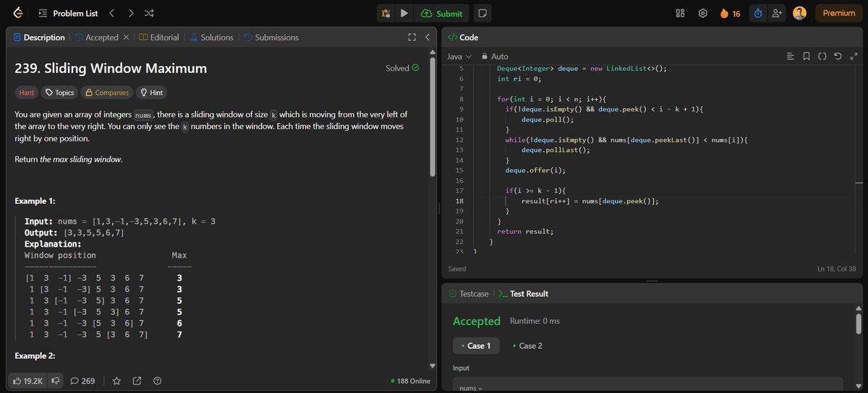Click the LeetCode logo icon
868x393 pixels.
click(x=18, y=13)
